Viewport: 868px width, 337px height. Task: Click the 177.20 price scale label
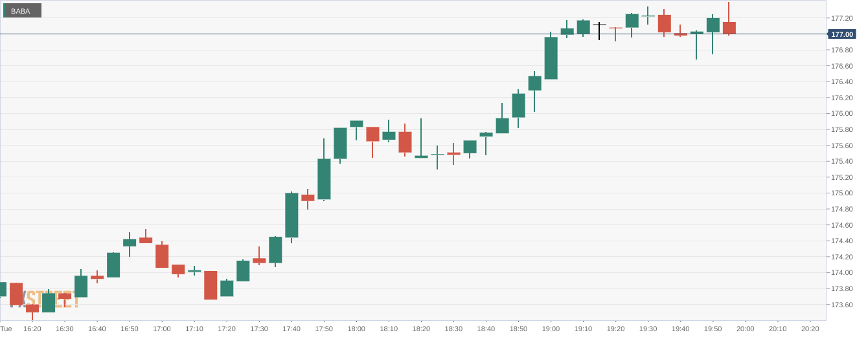tap(841, 18)
